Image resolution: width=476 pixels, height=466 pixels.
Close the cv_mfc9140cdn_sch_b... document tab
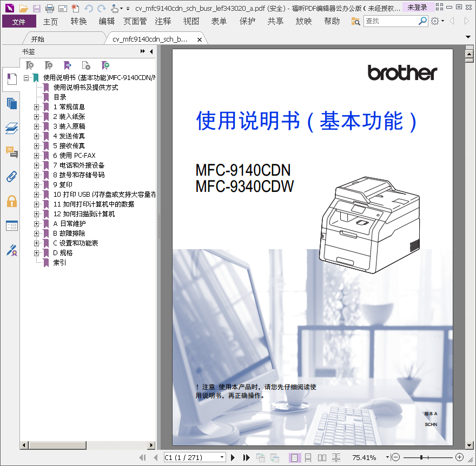click(x=200, y=39)
